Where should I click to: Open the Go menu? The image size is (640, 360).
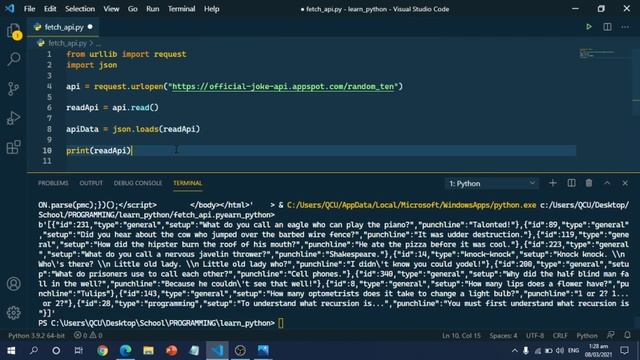pos(133,9)
